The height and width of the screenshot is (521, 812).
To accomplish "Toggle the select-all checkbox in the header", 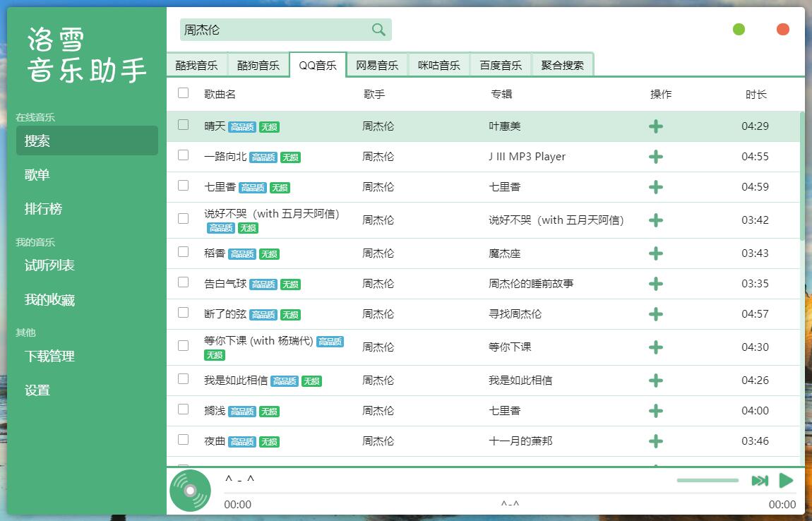I will pyautogui.click(x=183, y=93).
